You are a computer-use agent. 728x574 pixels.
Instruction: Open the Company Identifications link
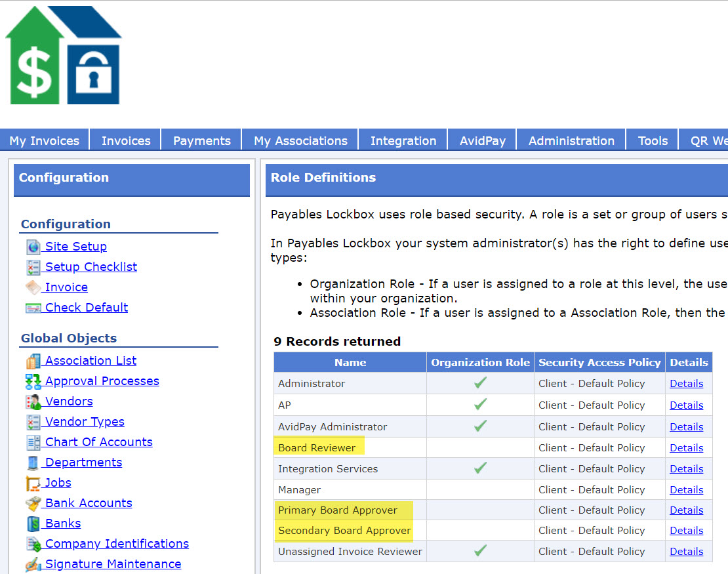pos(117,544)
